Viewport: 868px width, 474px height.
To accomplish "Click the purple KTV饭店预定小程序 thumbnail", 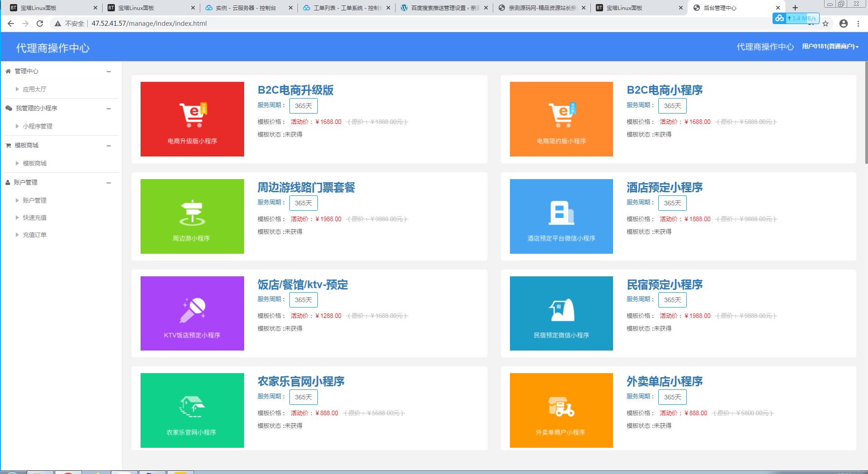I will [x=192, y=313].
